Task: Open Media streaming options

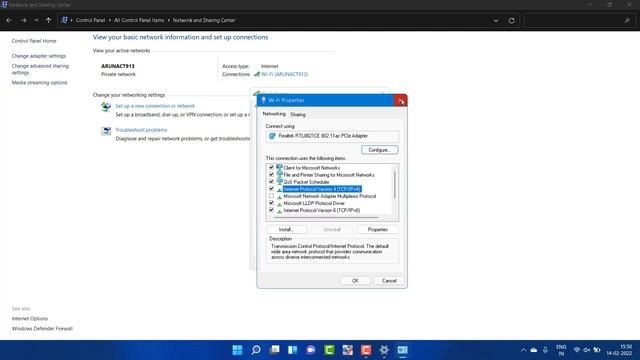Action: [x=39, y=82]
